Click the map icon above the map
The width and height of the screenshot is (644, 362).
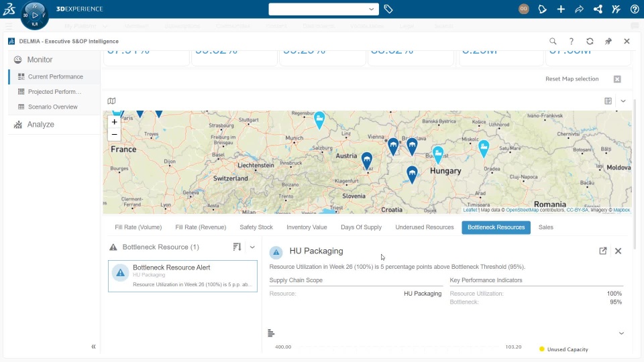[111, 101]
